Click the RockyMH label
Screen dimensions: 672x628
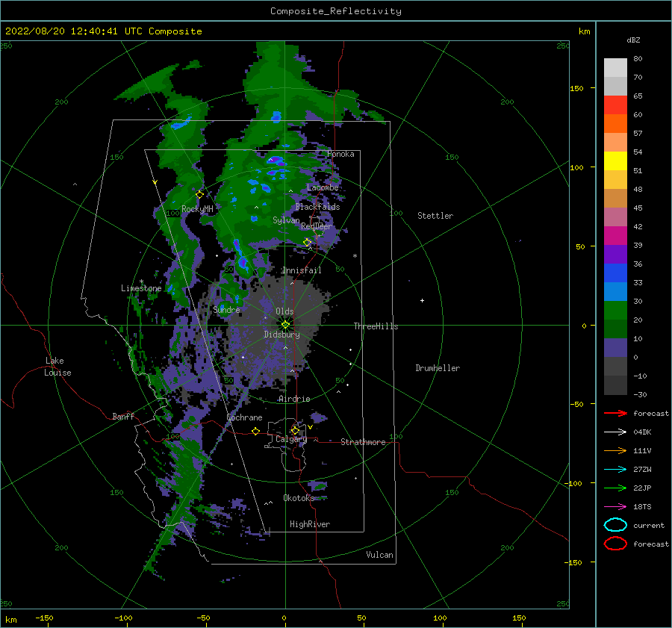197,209
